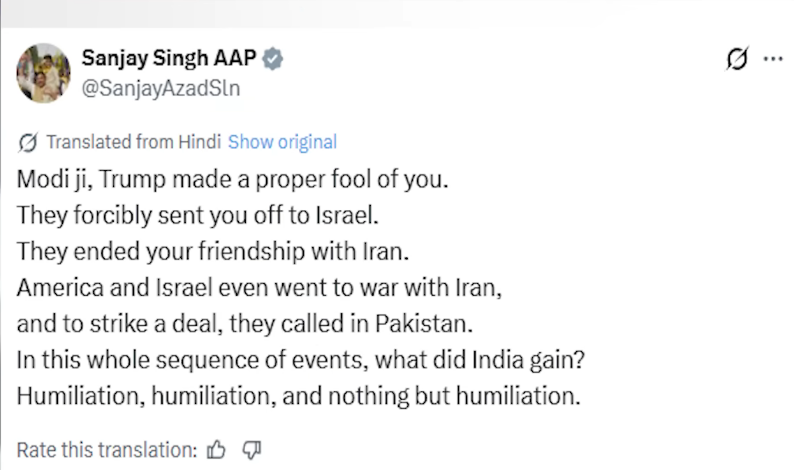The width and height of the screenshot is (794, 470).
Task: Rate the translation with thumbs up
Action: tap(216, 450)
